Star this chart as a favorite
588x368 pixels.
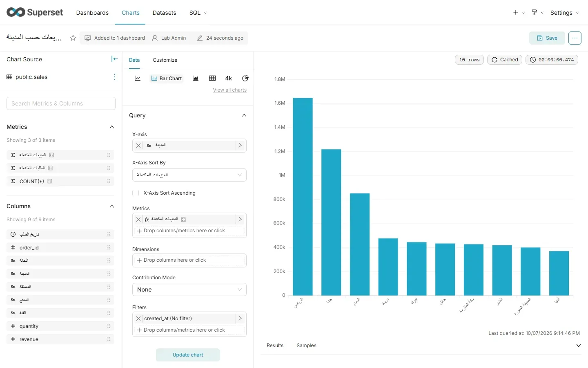pos(73,38)
